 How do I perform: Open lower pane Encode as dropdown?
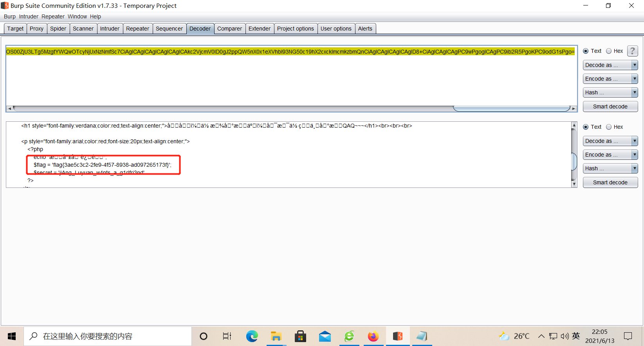point(610,155)
